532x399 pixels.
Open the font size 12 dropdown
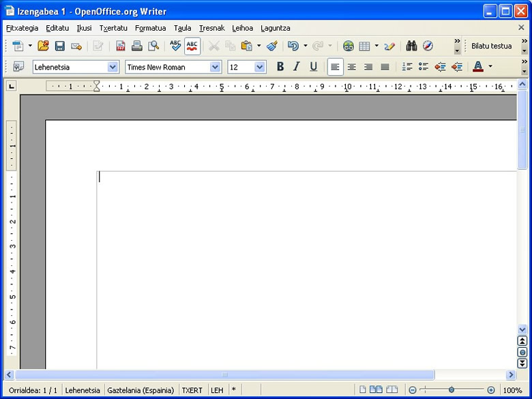(x=260, y=67)
